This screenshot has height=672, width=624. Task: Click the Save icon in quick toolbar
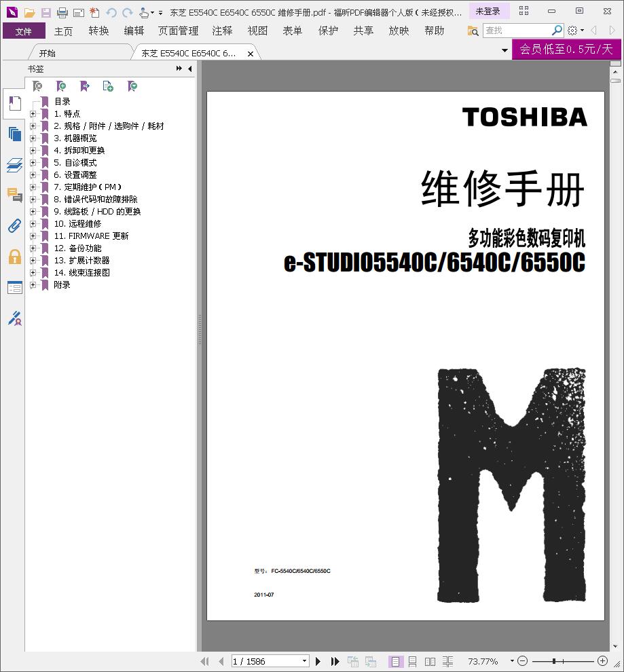[46, 13]
